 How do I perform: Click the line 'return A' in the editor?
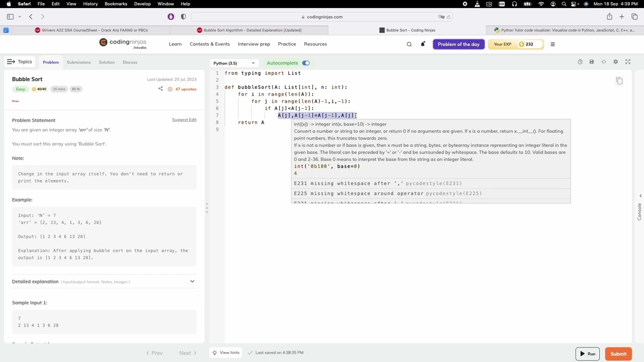[x=251, y=122]
